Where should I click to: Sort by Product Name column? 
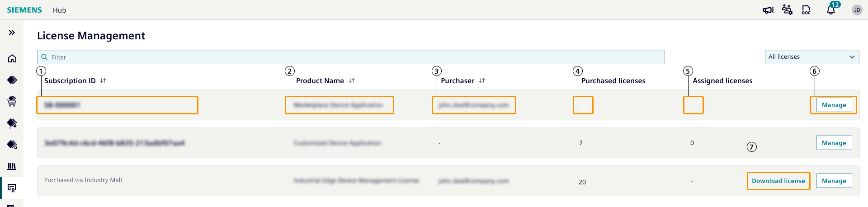click(x=352, y=80)
